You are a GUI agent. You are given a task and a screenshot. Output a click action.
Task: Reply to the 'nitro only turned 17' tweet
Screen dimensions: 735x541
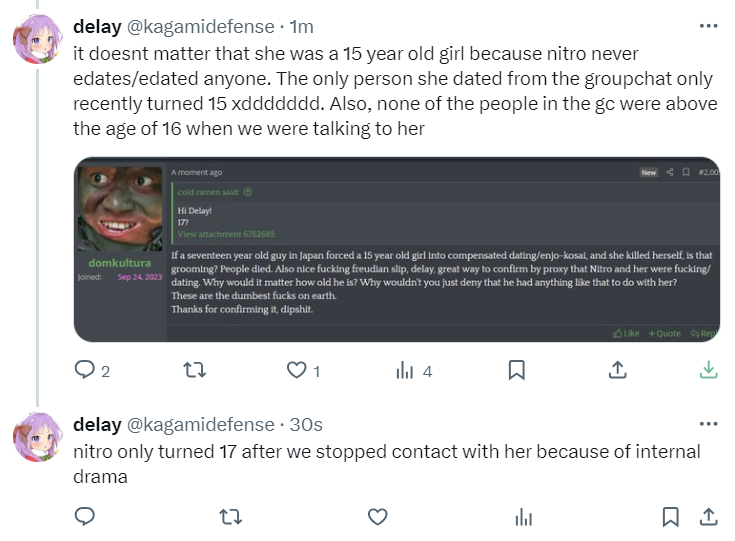coord(85,516)
